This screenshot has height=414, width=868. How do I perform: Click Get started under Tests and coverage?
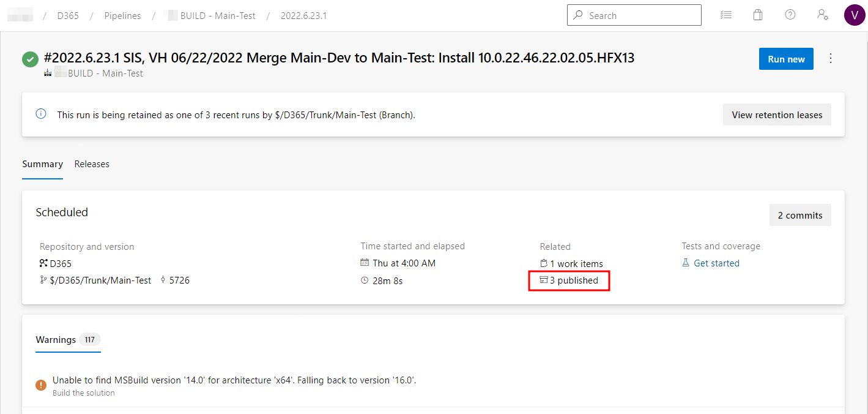click(716, 263)
